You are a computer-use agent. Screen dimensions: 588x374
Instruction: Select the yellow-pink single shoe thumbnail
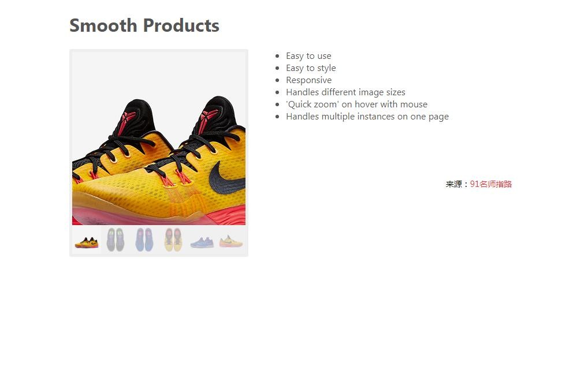pos(231,240)
